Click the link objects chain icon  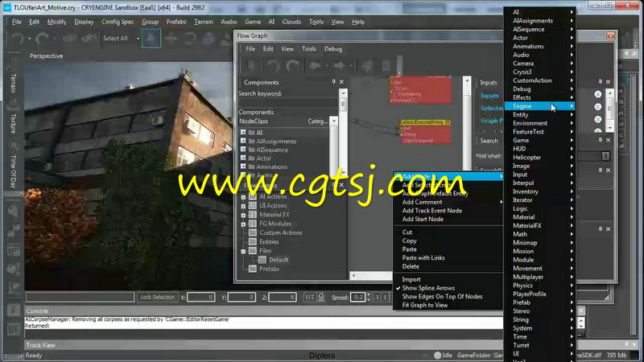[x=69, y=39]
